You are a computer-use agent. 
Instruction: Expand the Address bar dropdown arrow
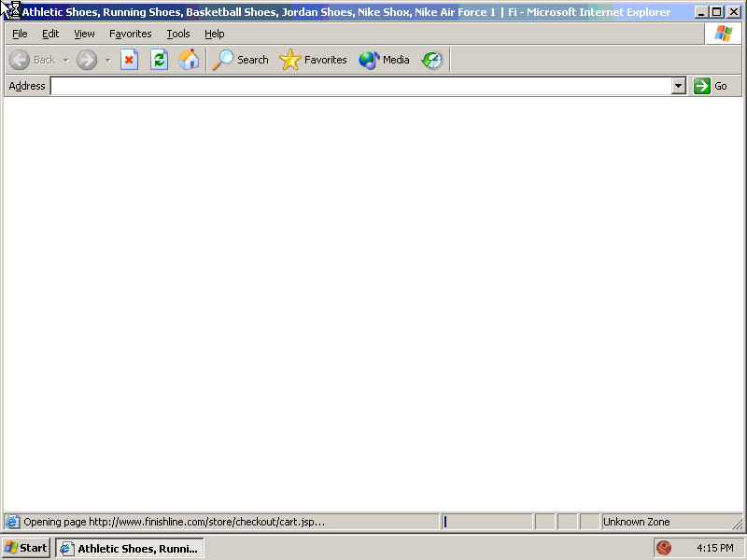click(x=679, y=86)
